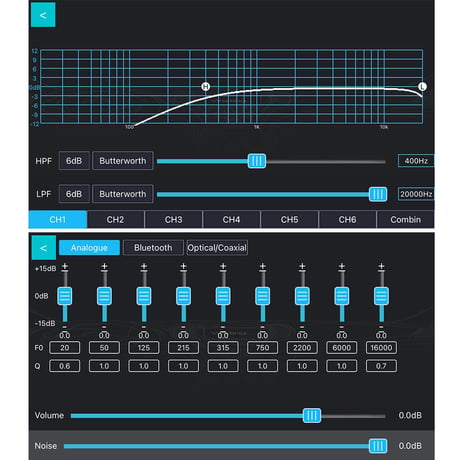Click the 20 Hz band gain fader

[65, 296]
